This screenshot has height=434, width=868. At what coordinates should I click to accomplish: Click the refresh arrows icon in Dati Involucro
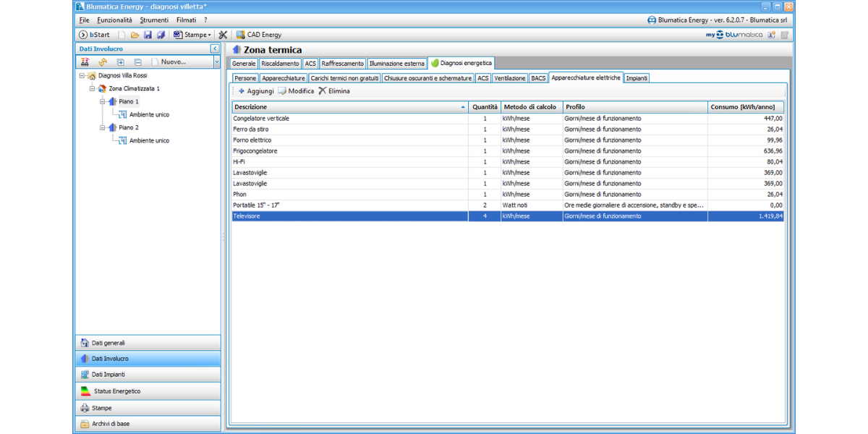(x=102, y=62)
